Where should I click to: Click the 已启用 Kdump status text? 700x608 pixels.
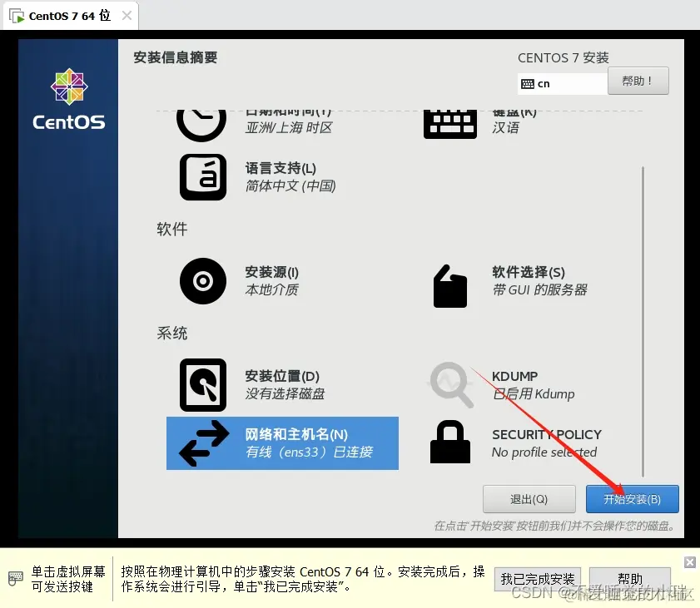tap(534, 394)
